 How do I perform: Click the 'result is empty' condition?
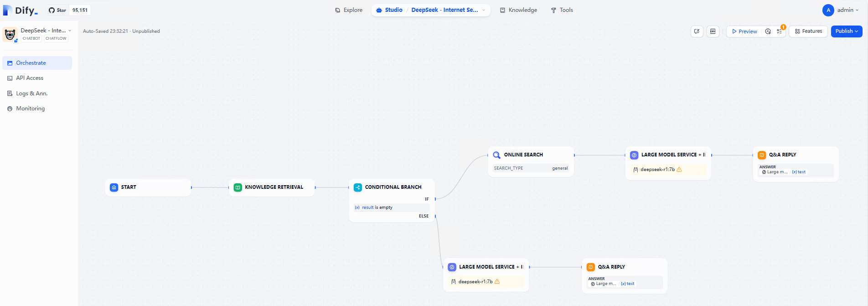point(392,207)
